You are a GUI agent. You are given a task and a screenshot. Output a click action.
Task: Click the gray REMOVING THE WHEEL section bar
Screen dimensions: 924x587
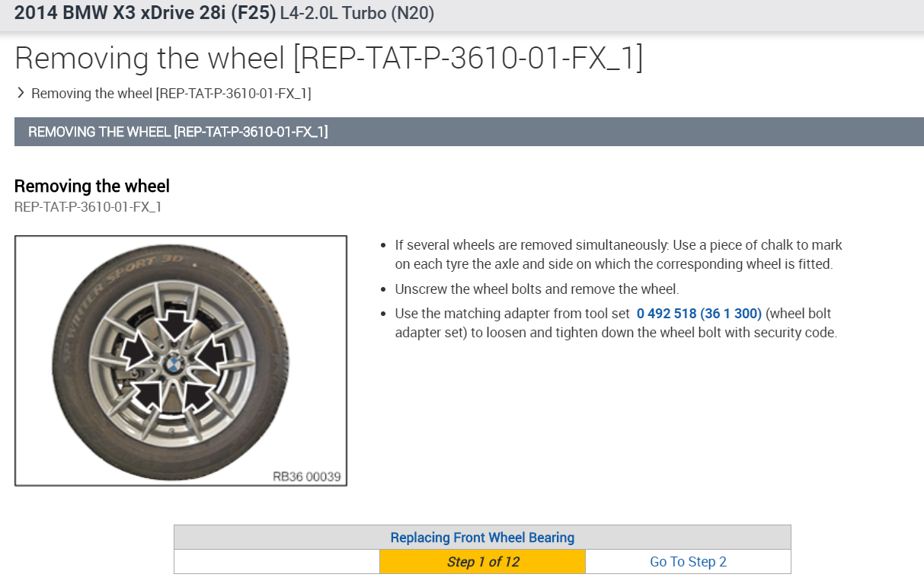click(468, 132)
